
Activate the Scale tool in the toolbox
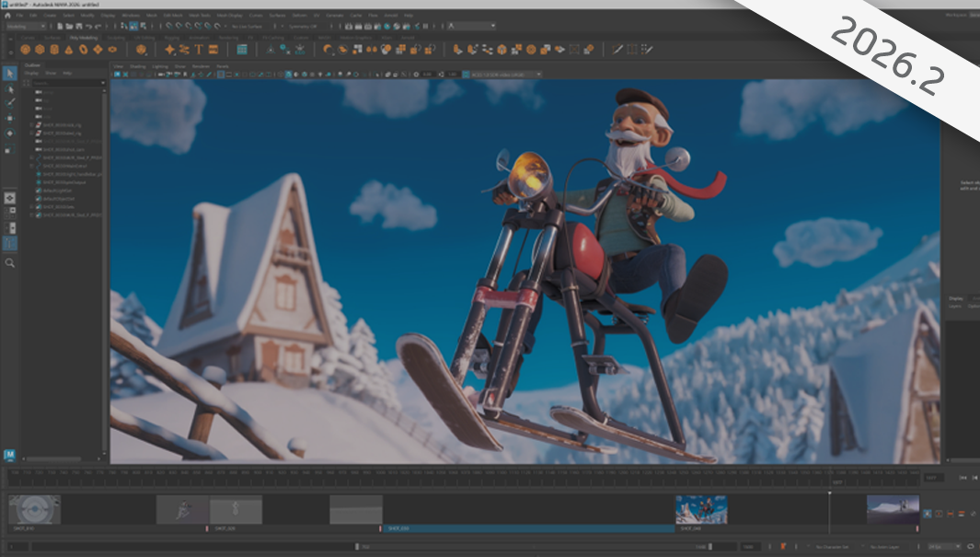tap(9, 149)
